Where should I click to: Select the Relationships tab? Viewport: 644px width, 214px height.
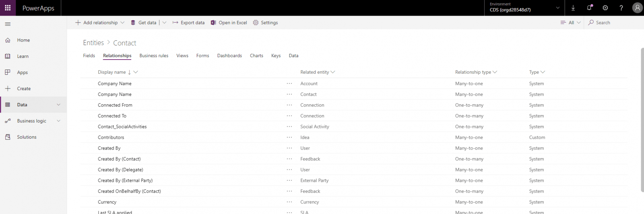[x=117, y=56]
